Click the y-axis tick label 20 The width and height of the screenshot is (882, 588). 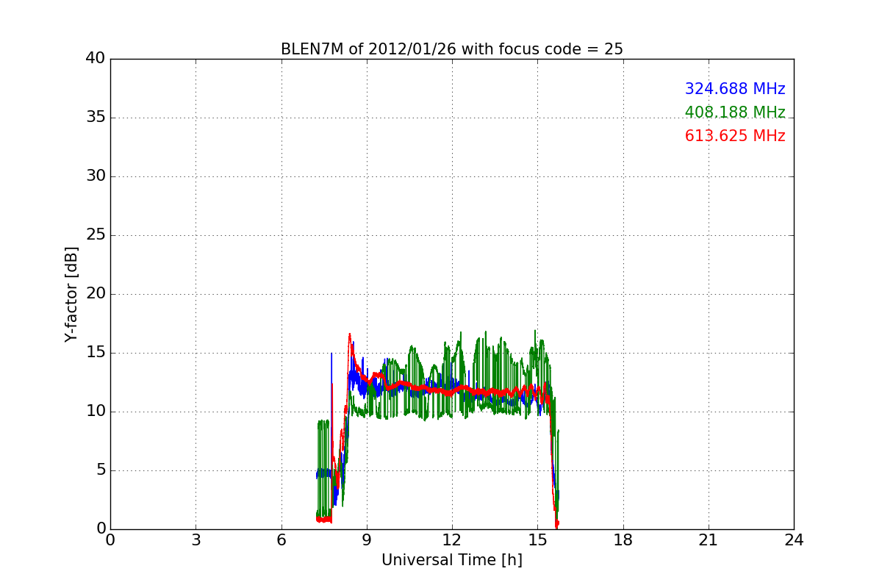[x=96, y=294]
